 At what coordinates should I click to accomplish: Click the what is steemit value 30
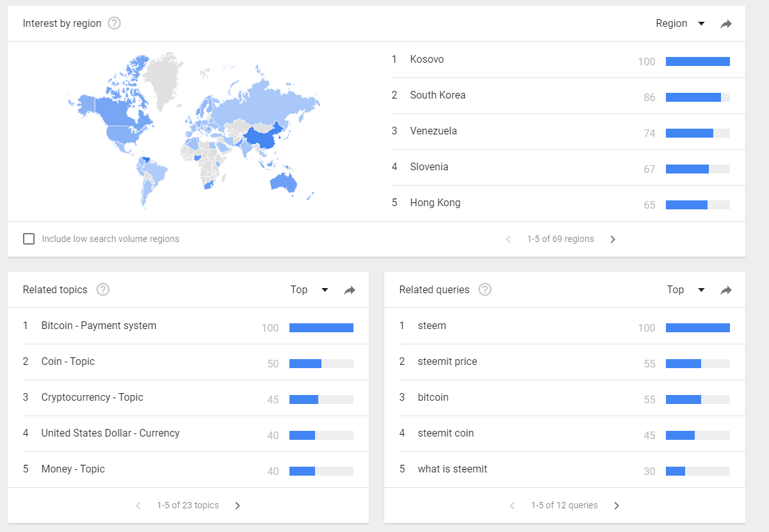click(649, 471)
